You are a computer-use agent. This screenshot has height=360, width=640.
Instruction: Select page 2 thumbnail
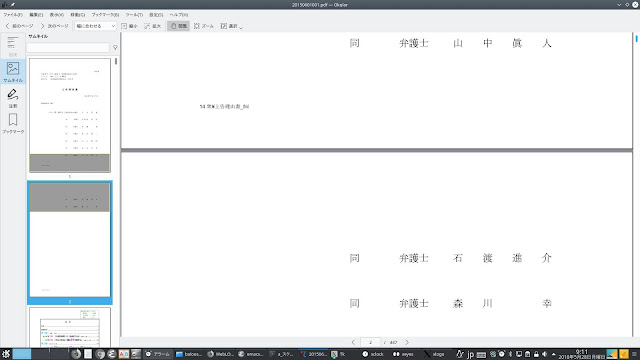[x=70, y=240]
